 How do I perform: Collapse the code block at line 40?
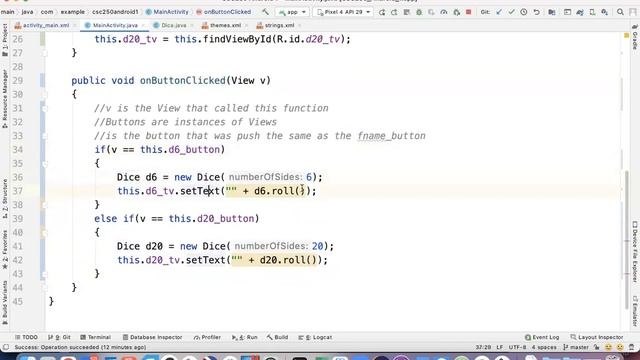pos(45,233)
